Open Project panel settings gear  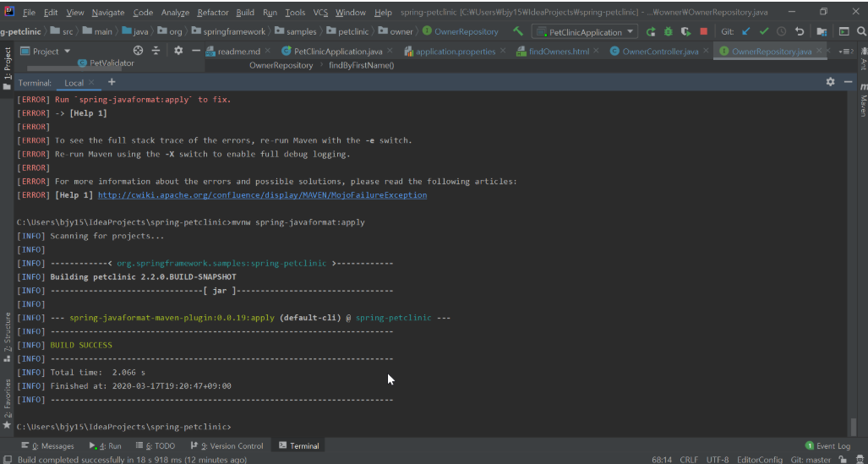pos(178,51)
